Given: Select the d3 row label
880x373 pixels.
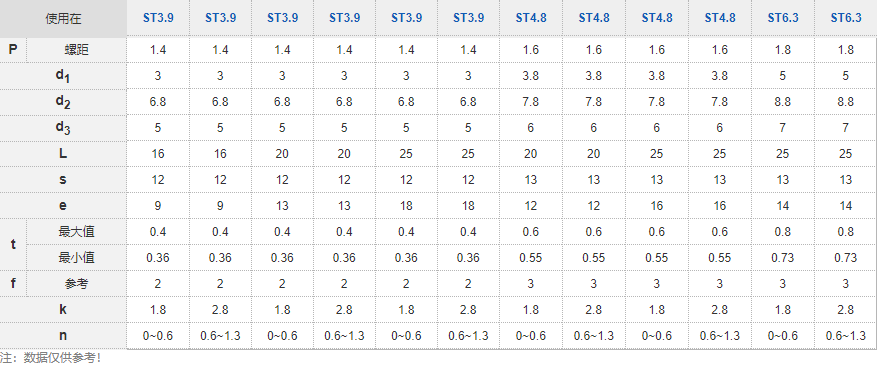Looking at the screenshot, I should click(x=63, y=127).
